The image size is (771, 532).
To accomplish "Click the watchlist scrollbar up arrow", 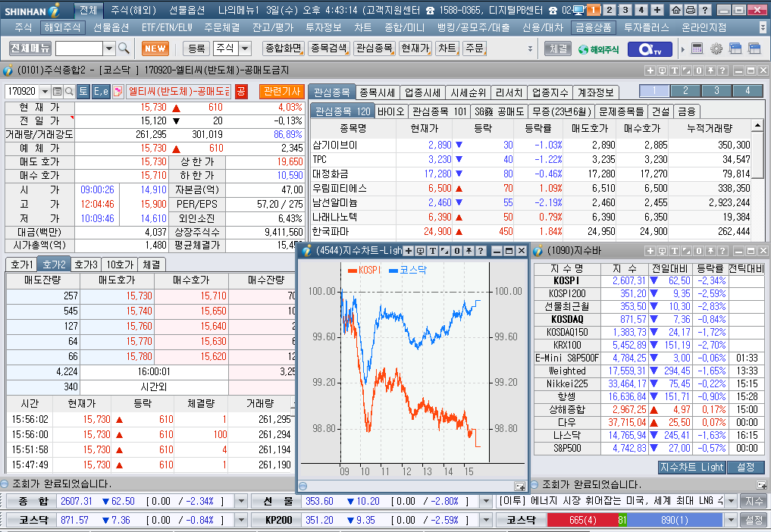I will 757,127.
